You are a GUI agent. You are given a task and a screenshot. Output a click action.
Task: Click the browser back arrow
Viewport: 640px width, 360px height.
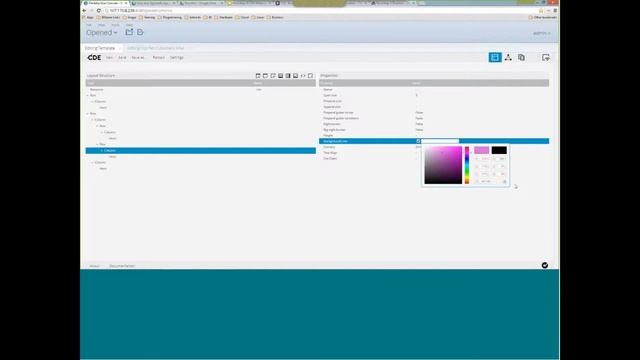(84, 10)
